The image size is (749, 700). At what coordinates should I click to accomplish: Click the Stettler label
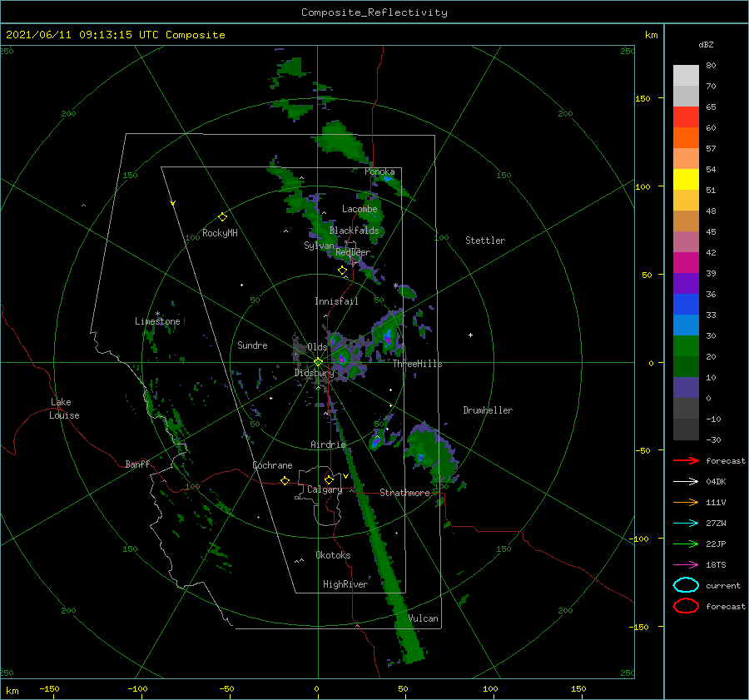485,241
